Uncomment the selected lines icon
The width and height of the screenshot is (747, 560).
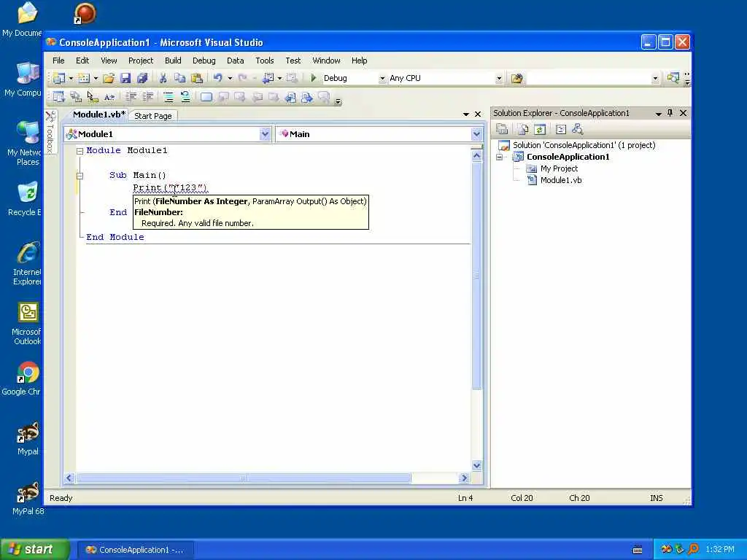coord(185,97)
